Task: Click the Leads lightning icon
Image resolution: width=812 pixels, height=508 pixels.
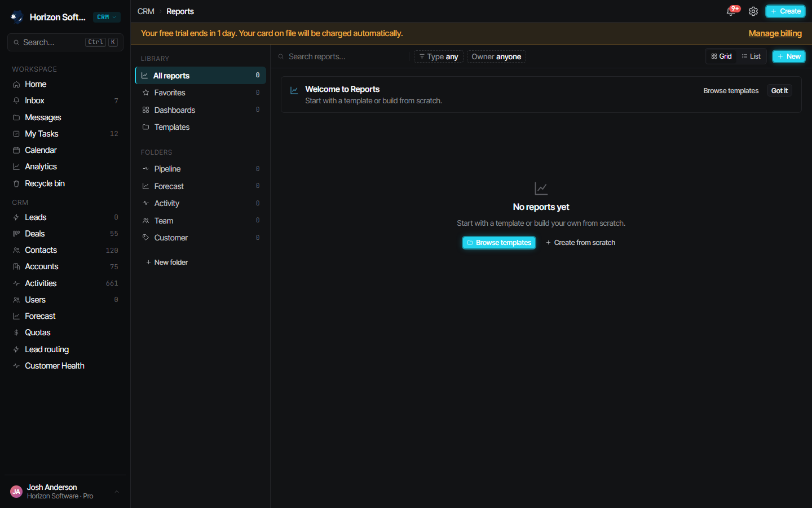Action: pyautogui.click(x=16, y=217)
